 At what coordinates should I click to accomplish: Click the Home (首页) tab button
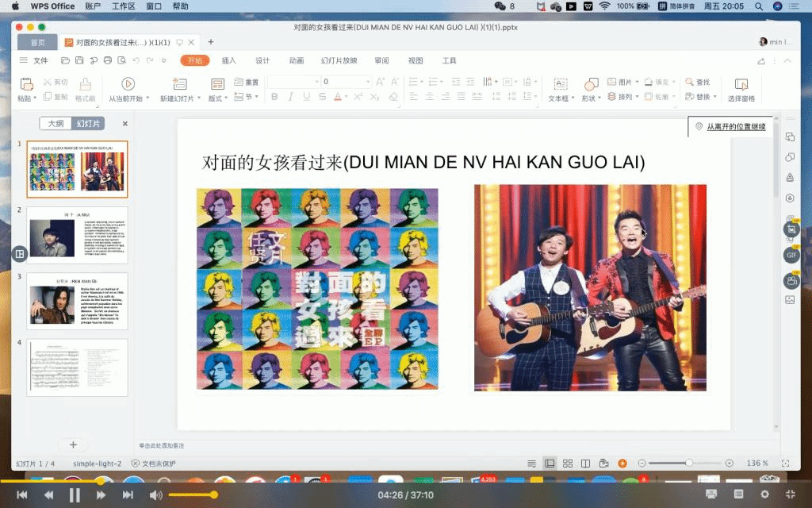click(x=37, y=43)
